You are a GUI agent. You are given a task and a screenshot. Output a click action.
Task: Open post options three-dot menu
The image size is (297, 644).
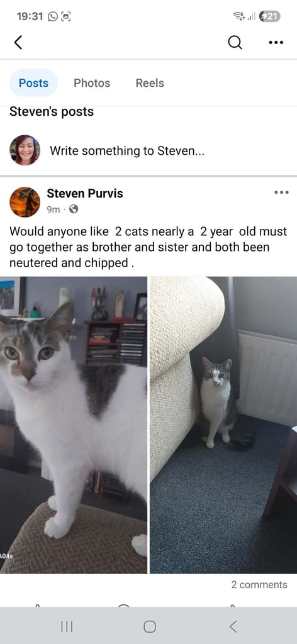(281, 192)
